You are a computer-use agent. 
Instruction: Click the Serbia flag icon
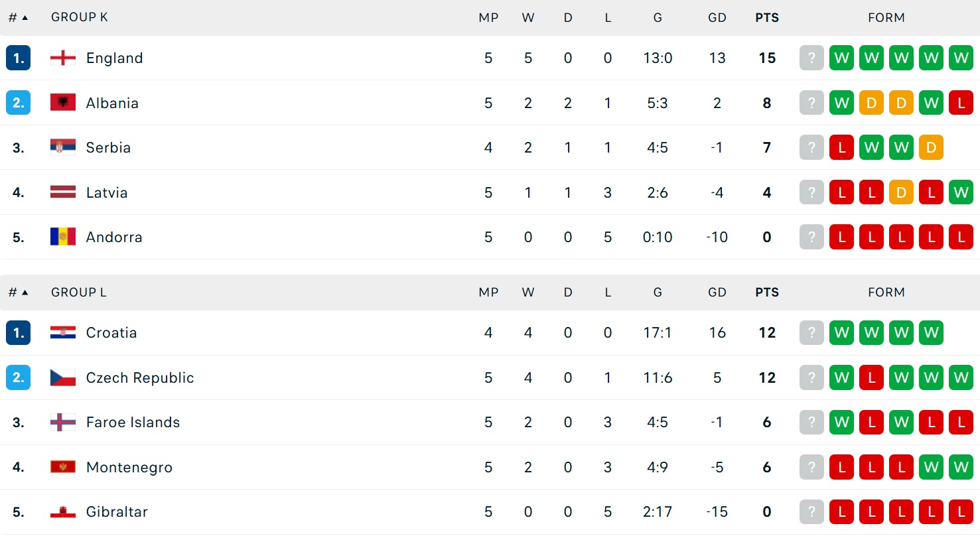[63, 147]
